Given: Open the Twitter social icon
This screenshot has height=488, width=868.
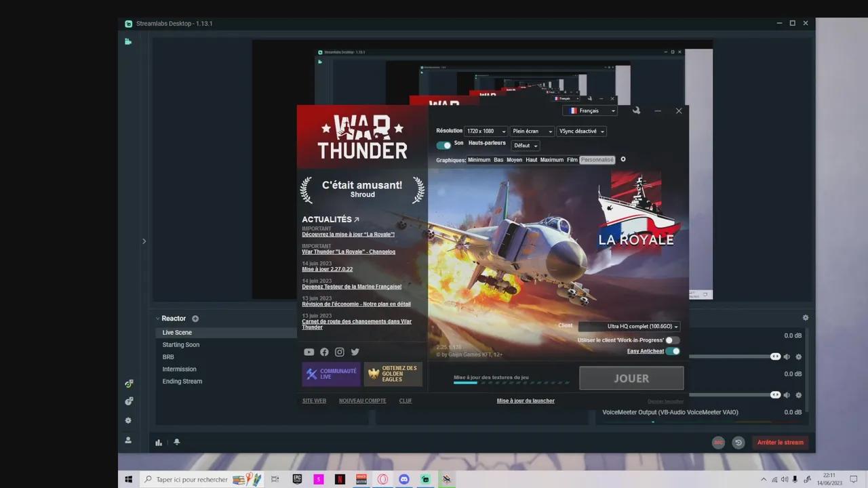Looking at the screenshot, I should coord(355,352).
